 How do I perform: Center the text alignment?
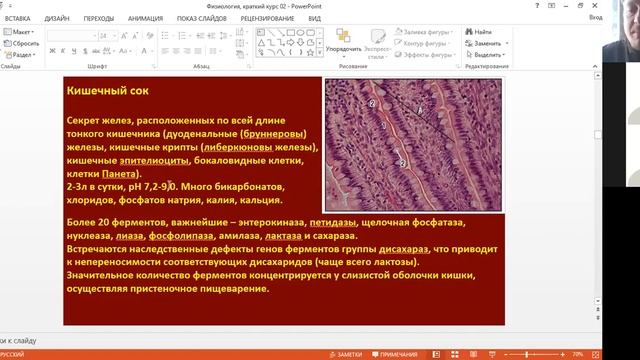pyautogui.click(x=176, y=51)
